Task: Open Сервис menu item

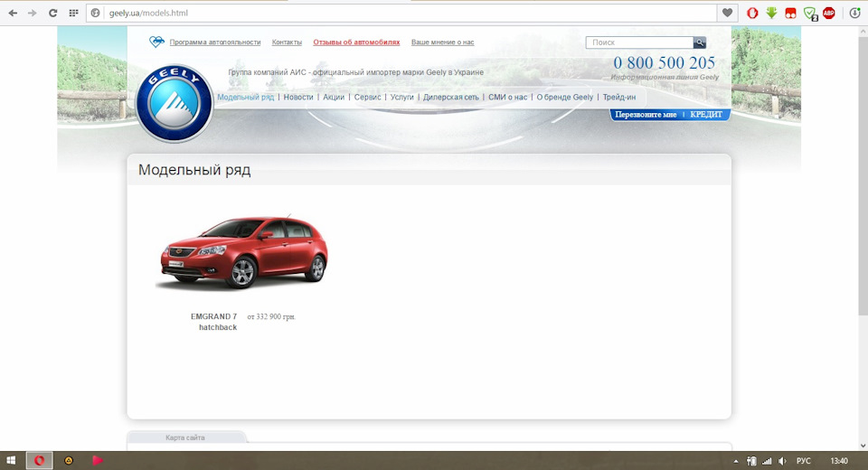Action: pos(368,97)
